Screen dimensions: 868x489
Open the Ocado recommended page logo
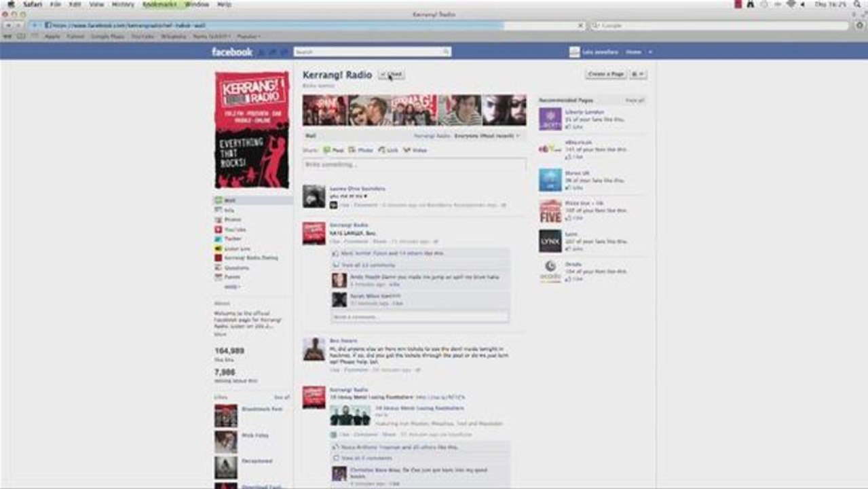click(x=550, y=272)
